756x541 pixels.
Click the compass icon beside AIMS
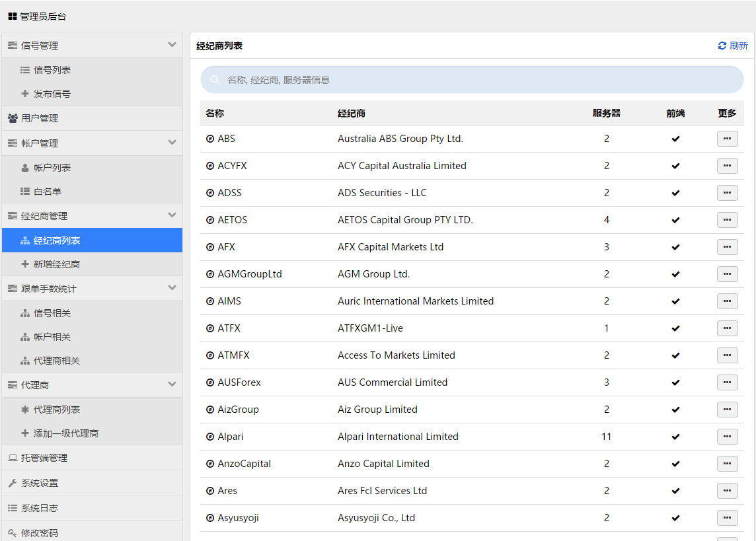210,301
